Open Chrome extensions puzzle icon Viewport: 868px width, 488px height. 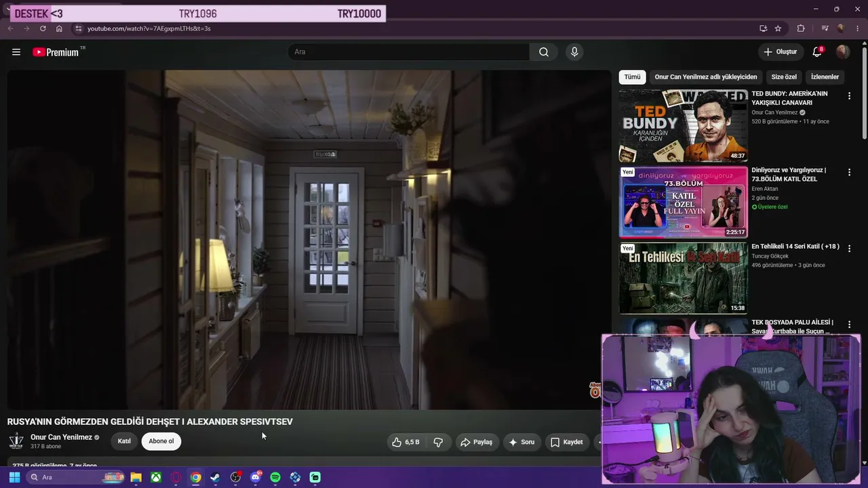coord(801,28)
